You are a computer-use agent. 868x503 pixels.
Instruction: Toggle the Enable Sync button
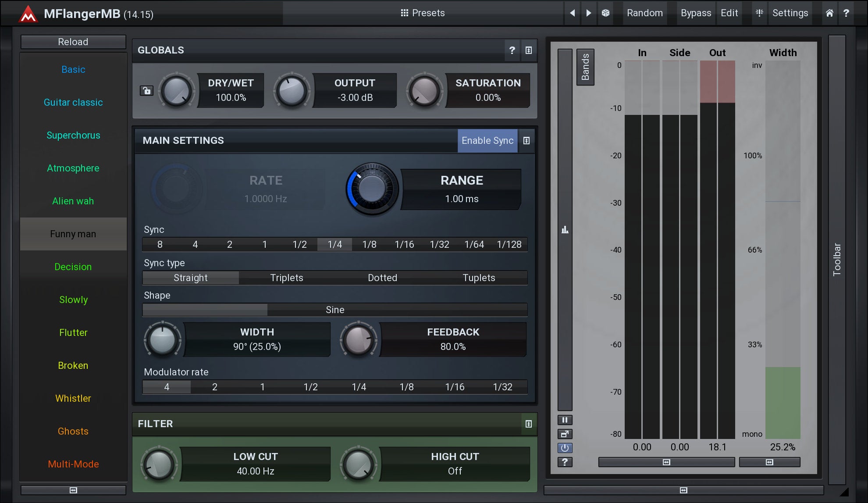click(x=487, y=140)
